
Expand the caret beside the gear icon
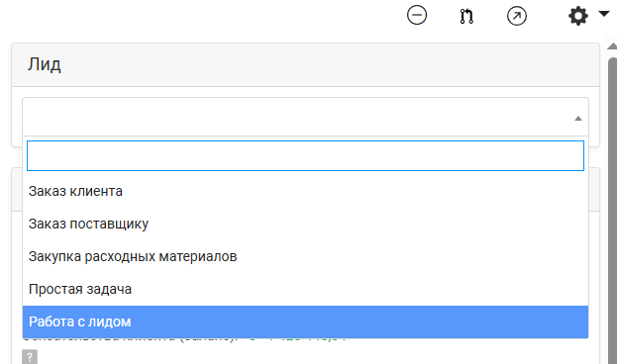pyautogui.click(x=603, y=14)
